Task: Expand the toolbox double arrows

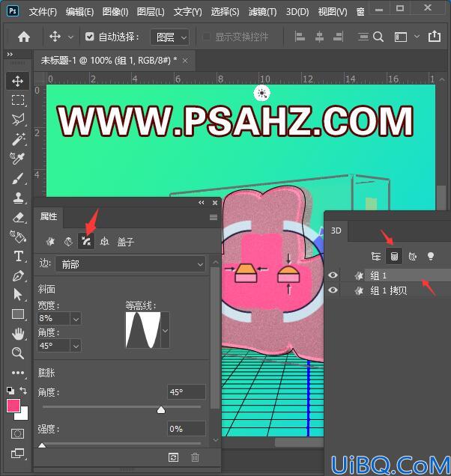Action: pos(10,55)
